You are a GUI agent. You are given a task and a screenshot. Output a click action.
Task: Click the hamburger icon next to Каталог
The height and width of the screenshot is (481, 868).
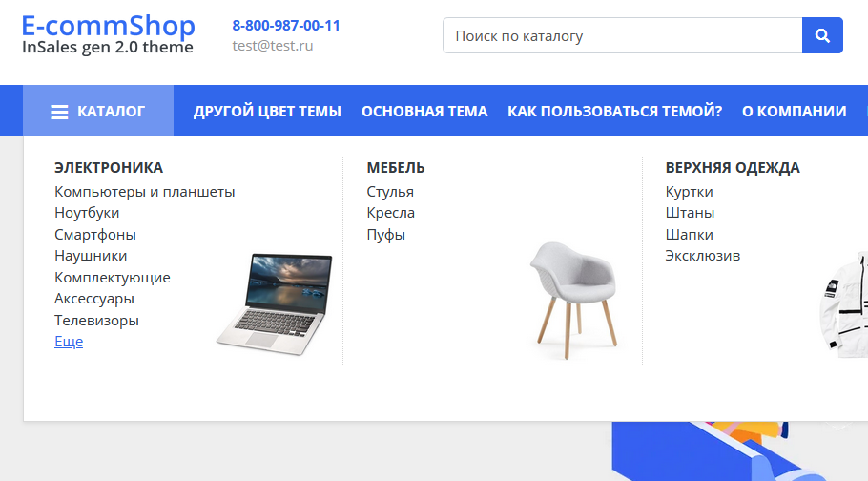point(59,112)
